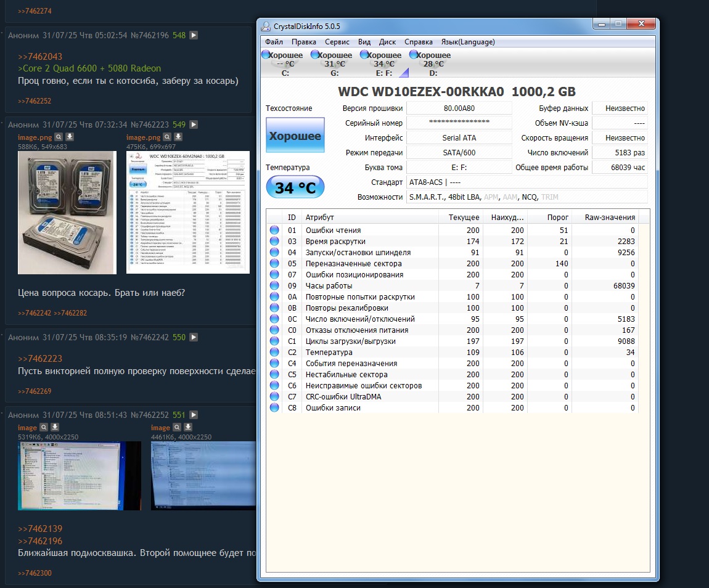Open the hard drives photo thumbnail in post 549
Screen dimensions: 709x588
point(67,213)
